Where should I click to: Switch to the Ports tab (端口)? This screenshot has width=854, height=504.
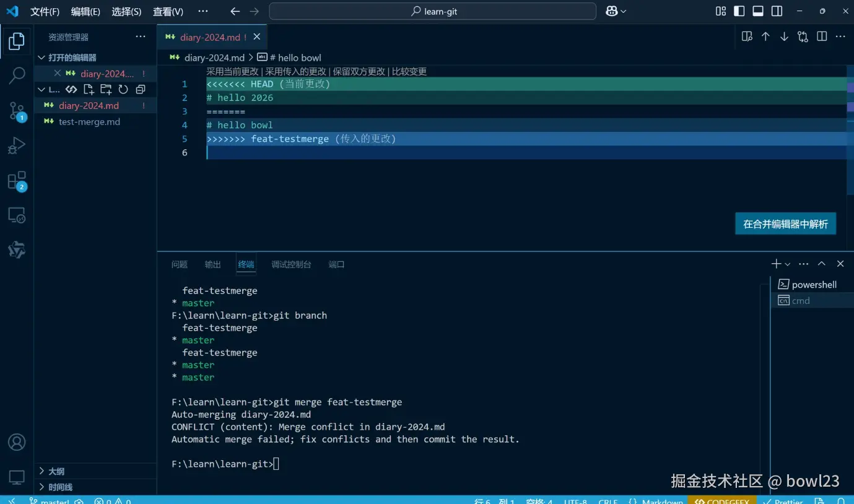(336, 264)
